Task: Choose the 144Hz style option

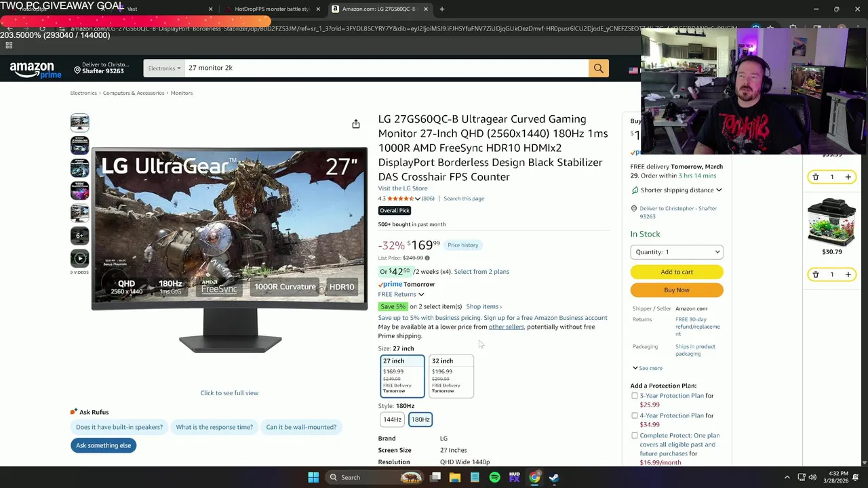Action: click(x=392, y=420)
